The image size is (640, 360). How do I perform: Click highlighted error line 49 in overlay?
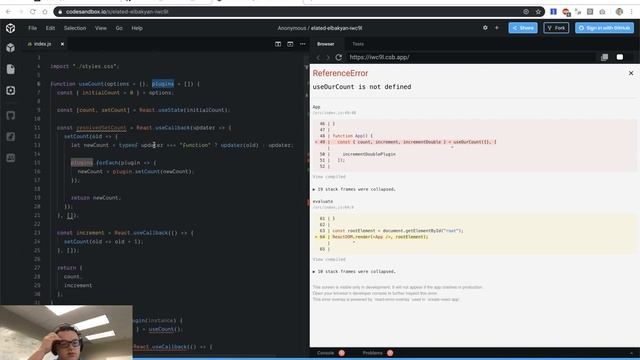pyautogui.click(x=406, y=142)
